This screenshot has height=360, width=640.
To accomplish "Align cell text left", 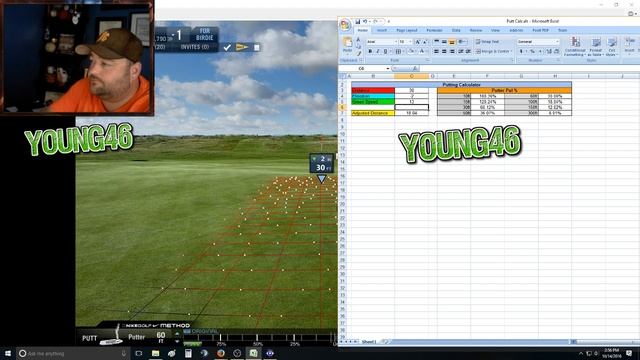I will click(436, 51).
